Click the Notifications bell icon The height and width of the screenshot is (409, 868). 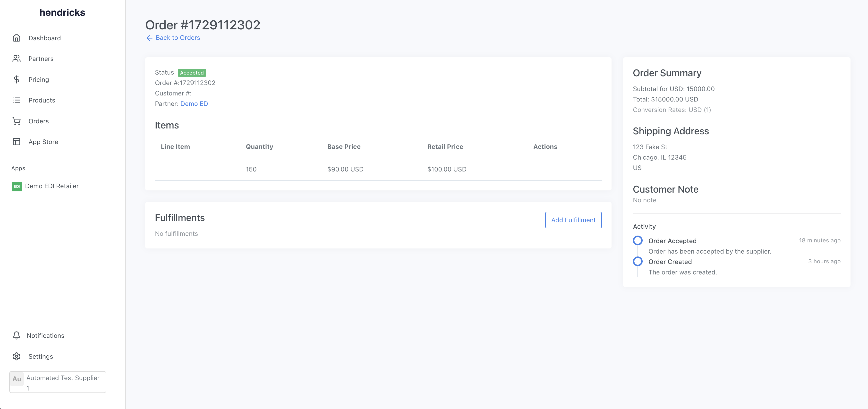pyautogui.click(x=17, y=335)
